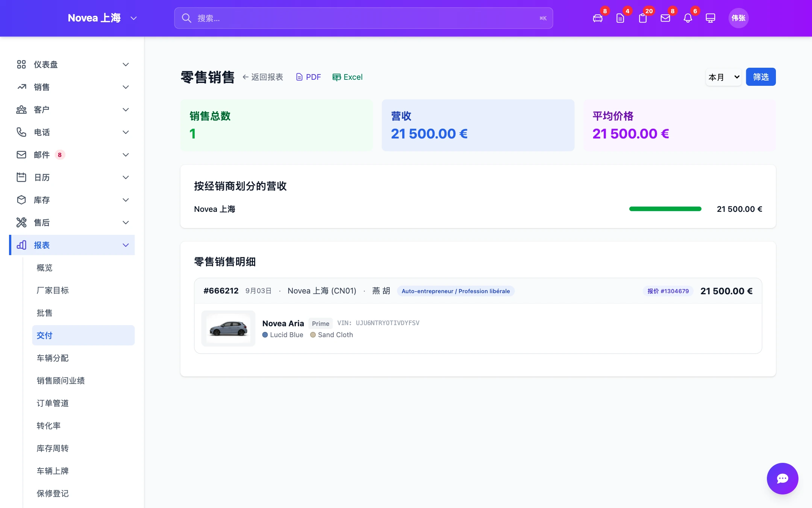This screenshot has width=812, height=508.
Task: Click the back arrow next to 返回报表
Action: click(245, 77)
